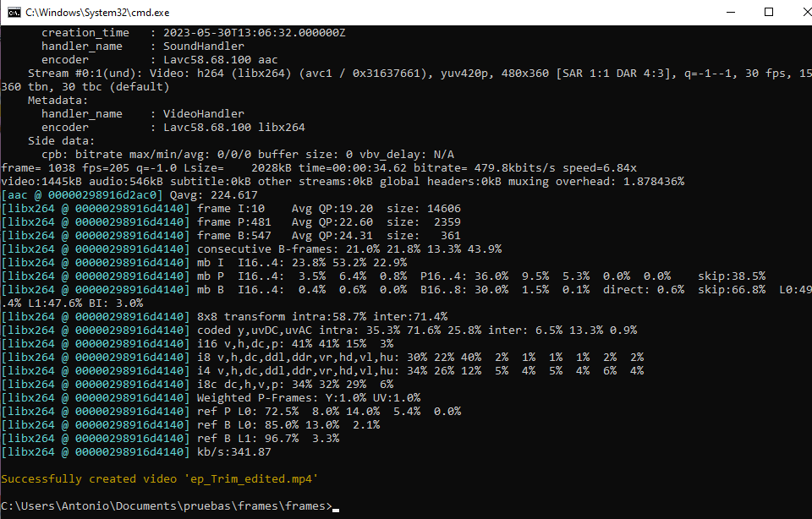Click the 'Weighted P-Frames' output line

tap(211, 398)
